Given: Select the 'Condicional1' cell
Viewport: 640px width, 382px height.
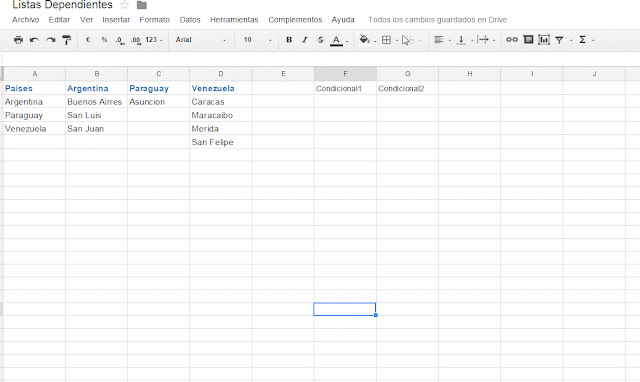Looking at the screenshot, I should click(x=345, y=88).
